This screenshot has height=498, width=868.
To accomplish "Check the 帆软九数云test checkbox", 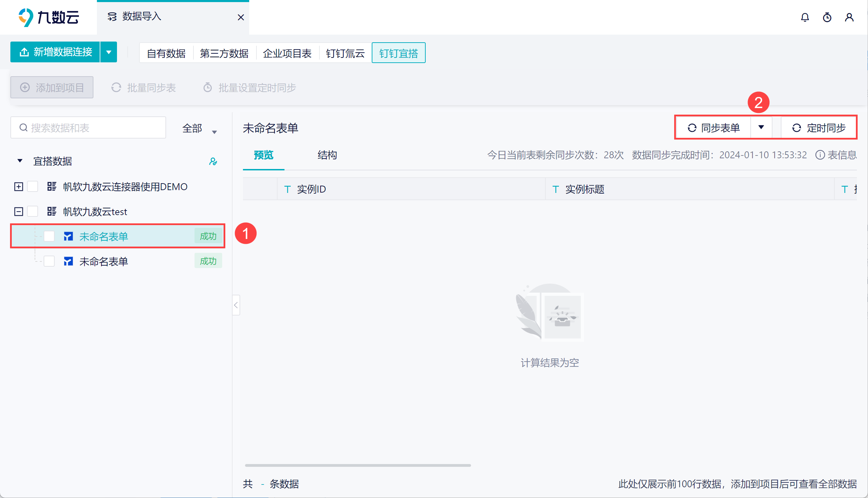I will [x=33, y=211].
